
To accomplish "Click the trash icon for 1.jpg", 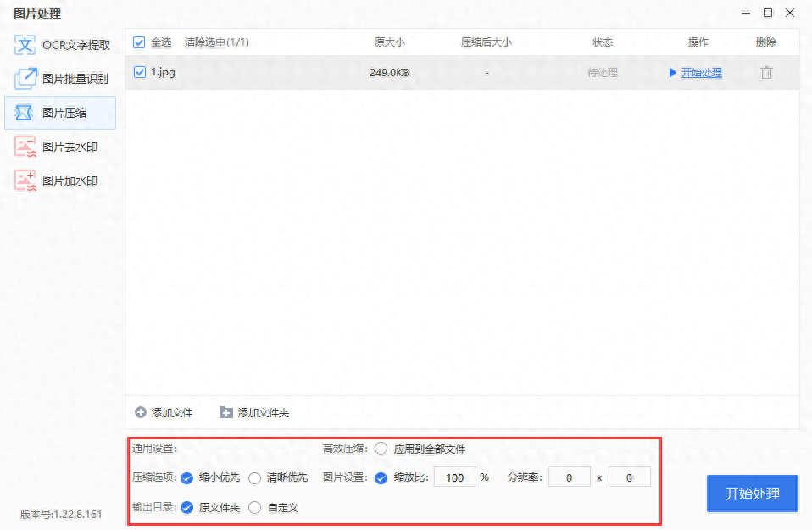I will click(766, 73).
